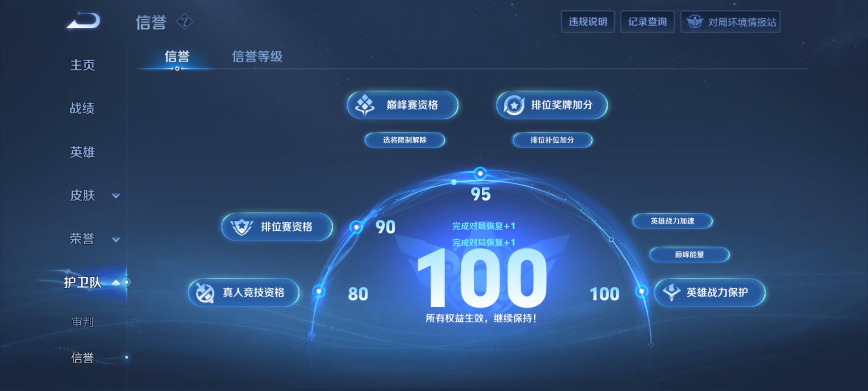Open 主页 in the sidebar
The image size is (868, 391).
click(x=82, y=65)
